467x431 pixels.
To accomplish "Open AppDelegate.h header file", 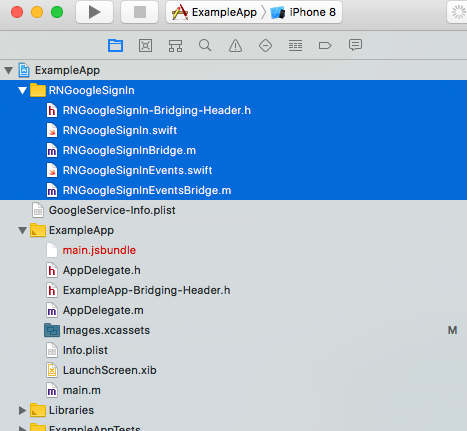I will (233, 270).
